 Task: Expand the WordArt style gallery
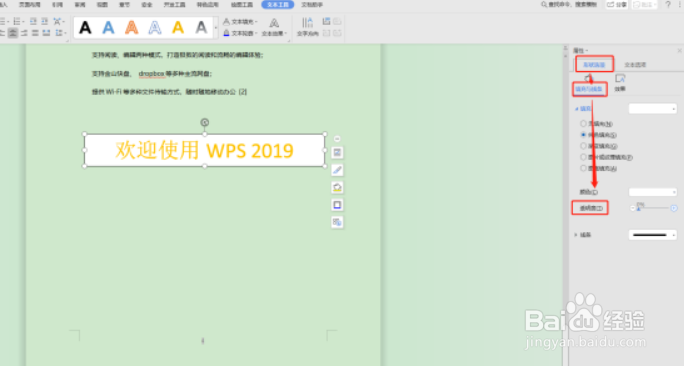coord(215,28)
